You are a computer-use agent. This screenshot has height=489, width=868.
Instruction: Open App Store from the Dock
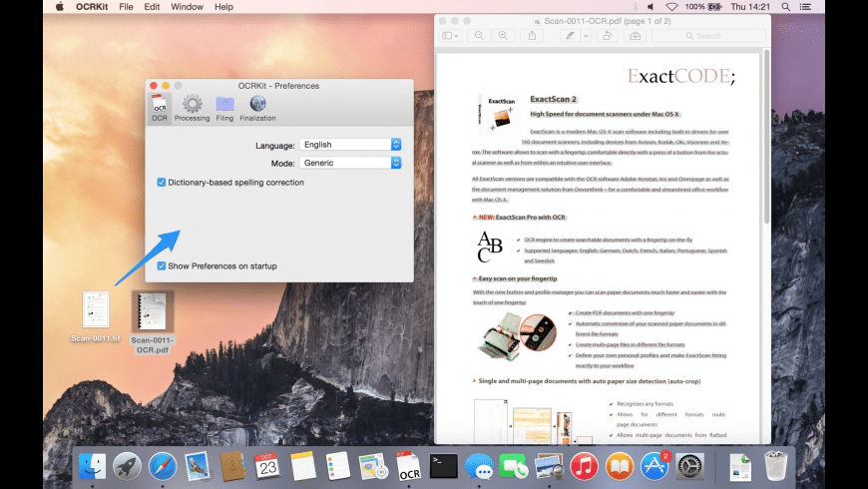(x=654, y=466)
